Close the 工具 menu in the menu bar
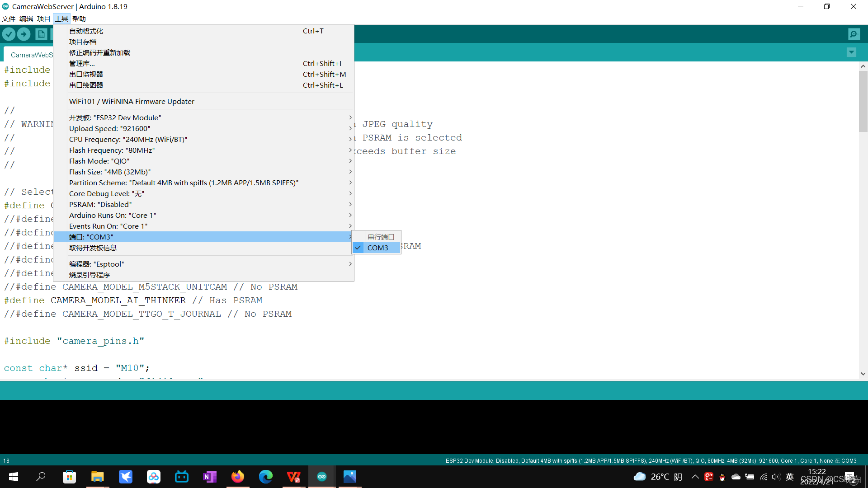Viewport: 868px width, 488px height. coord(61,19)
